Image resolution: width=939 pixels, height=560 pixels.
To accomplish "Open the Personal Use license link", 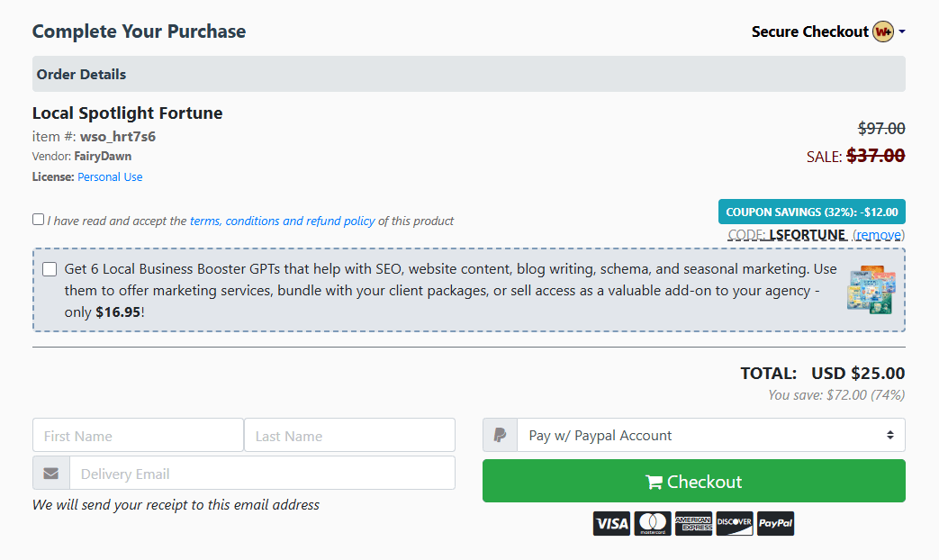I will (x=110, y=176).
